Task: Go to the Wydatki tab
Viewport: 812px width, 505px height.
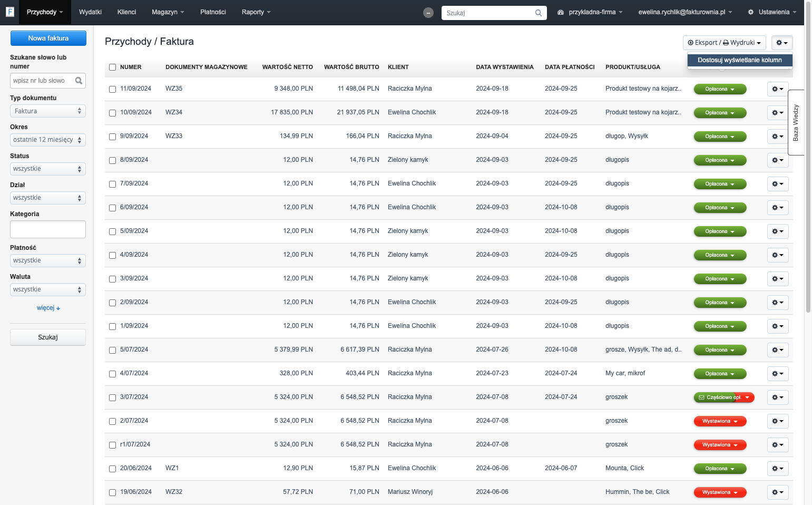Action: [90, 12]
